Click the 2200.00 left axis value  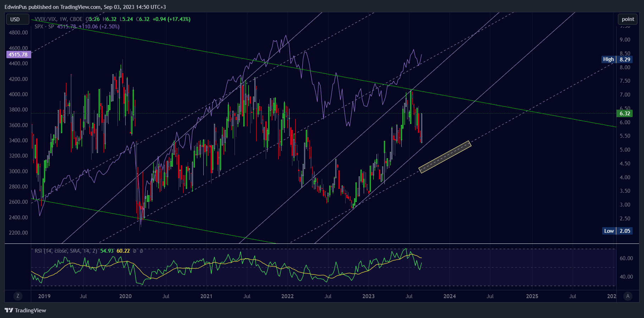(18, 232)
